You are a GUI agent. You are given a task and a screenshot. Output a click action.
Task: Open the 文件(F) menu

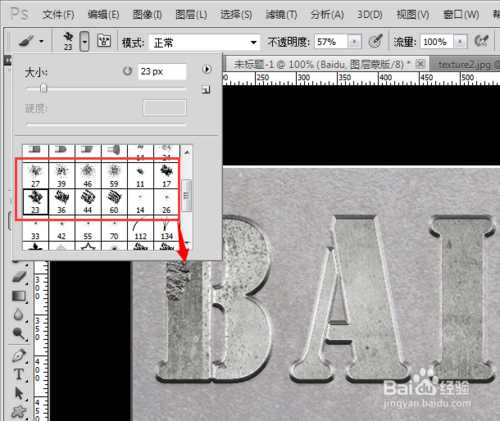click(x=59, y=14)
